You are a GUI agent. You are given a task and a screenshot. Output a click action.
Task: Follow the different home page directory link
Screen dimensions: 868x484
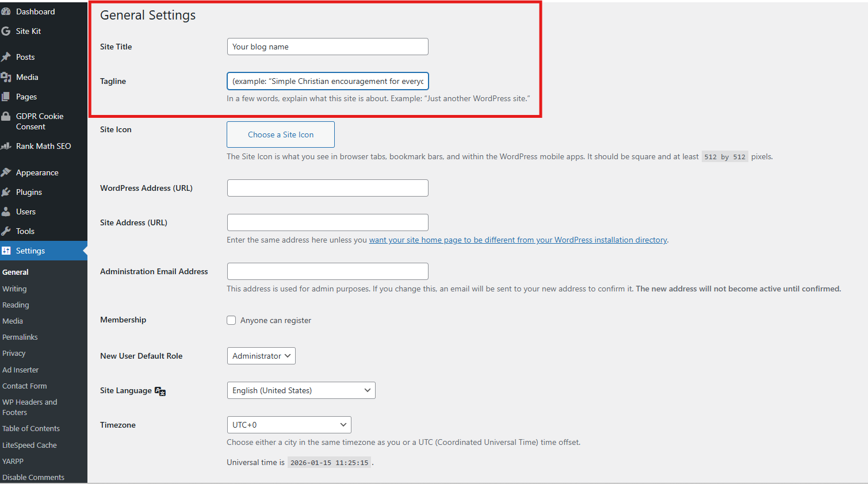point(518,240)
